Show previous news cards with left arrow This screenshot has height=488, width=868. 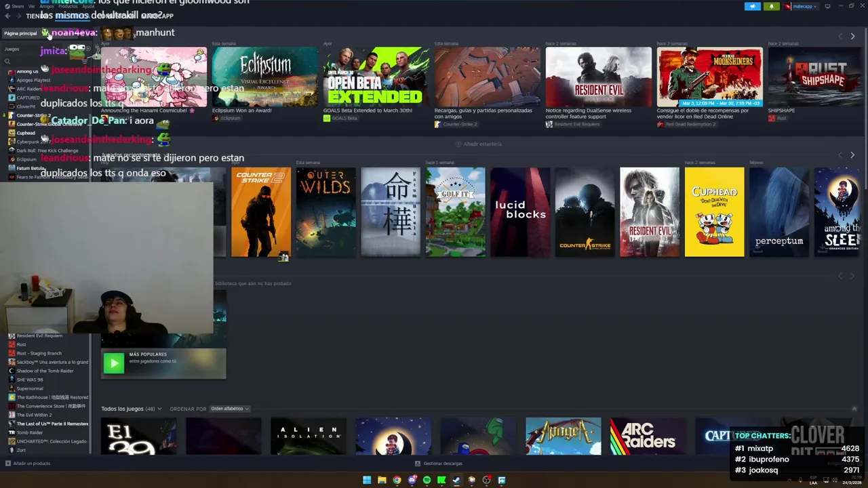(840, 36)
